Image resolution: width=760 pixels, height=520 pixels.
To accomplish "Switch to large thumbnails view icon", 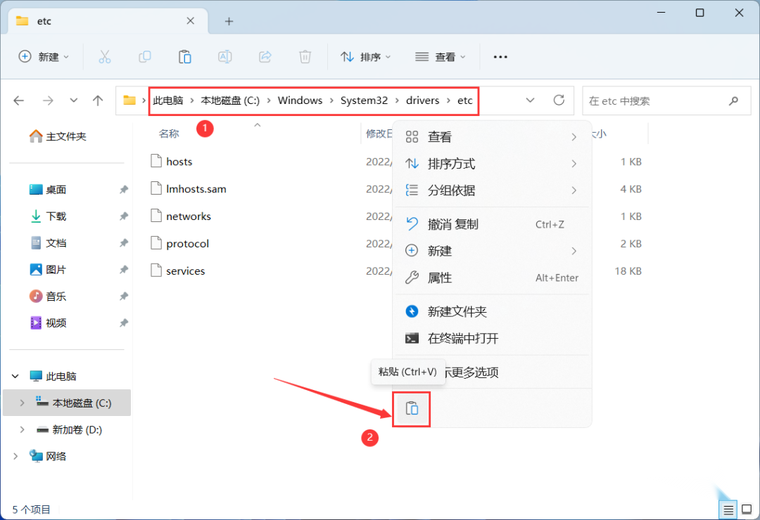I will point(748,508).
